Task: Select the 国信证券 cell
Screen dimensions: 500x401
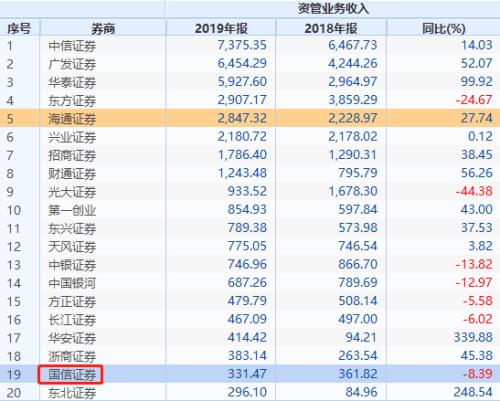Action: pos(72,375)
